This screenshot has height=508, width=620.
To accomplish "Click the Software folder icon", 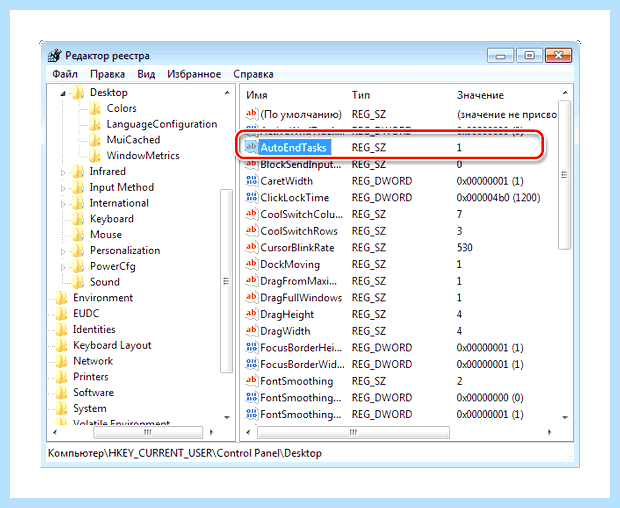I will click(62, 393).
